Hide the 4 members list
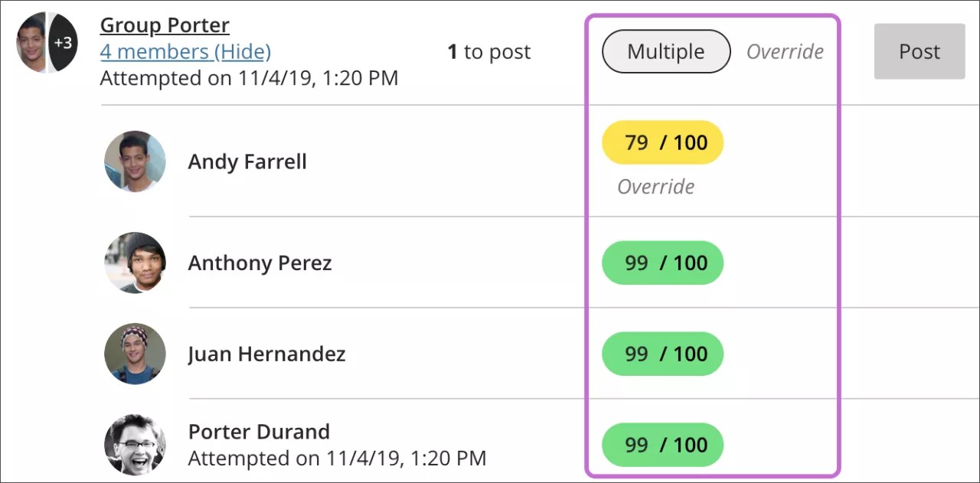The image size is (980, 483). (x=185, y=52)
